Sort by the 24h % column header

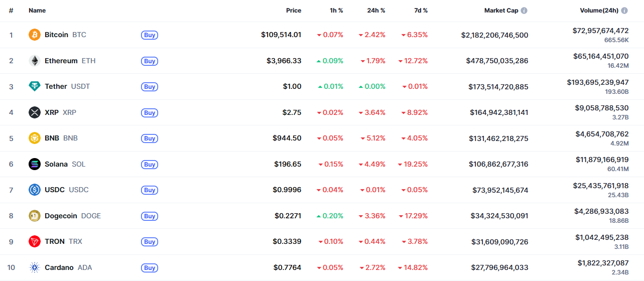pos(376,11)
